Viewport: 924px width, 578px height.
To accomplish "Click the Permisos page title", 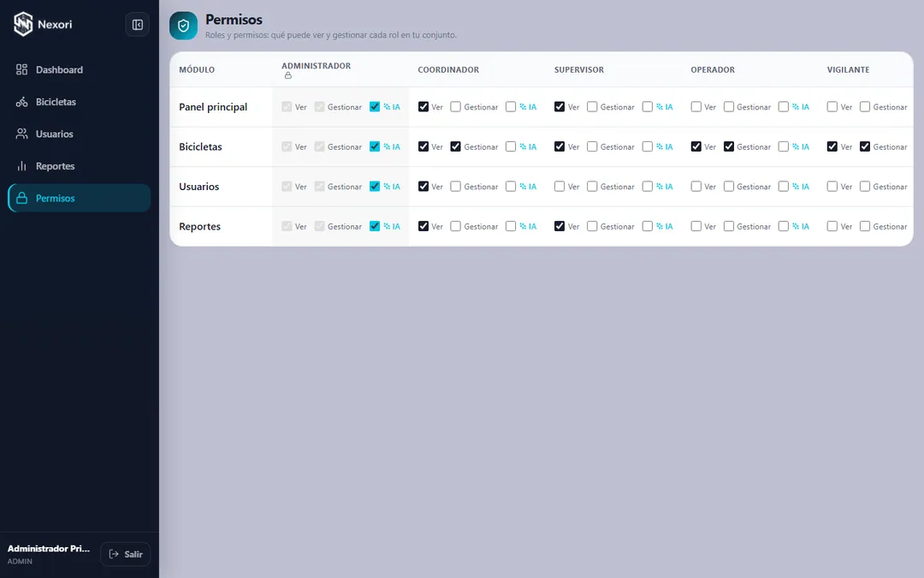I will (234, 20).
